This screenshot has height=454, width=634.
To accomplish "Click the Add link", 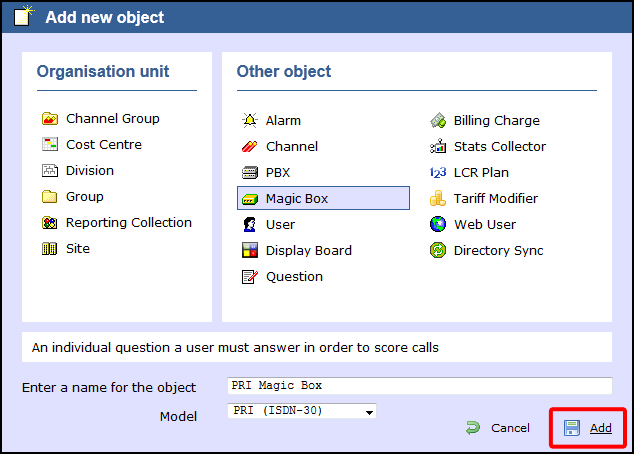I will (x=600, y=428).
